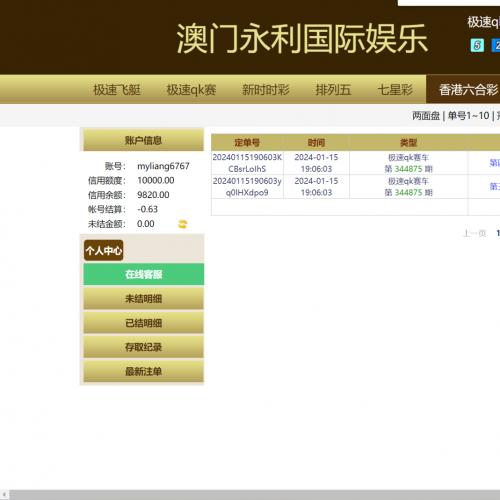The height and width of the screenshot is (500, 500).
Task: Click the 时间 column header
Action: pos(316,143)
